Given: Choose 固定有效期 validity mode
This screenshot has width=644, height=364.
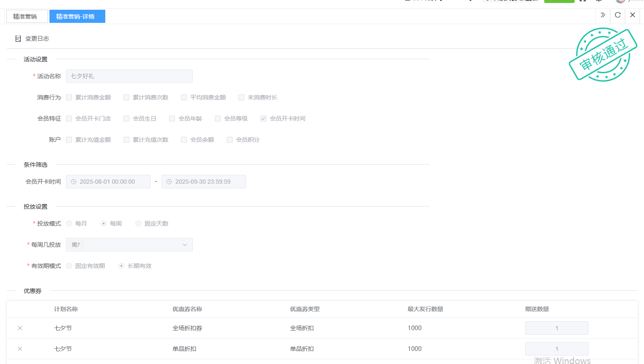Looking at the screenshot, I should click(x=69, y=266).
